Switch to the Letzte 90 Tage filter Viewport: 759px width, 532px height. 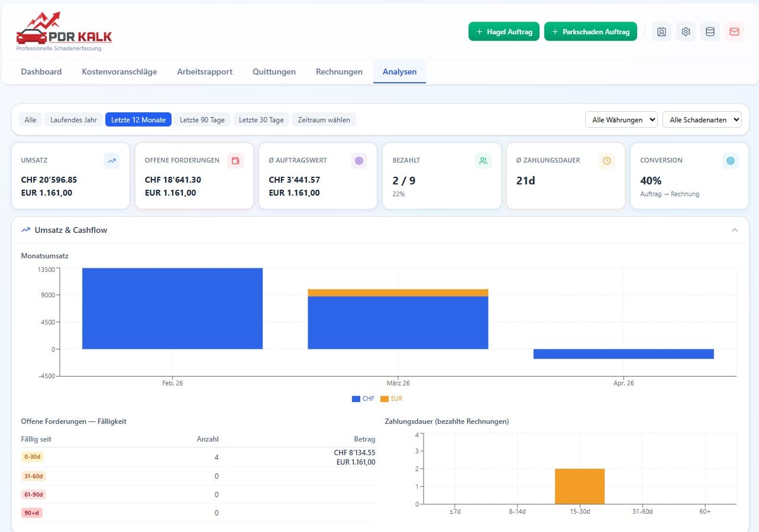(201, 119)
